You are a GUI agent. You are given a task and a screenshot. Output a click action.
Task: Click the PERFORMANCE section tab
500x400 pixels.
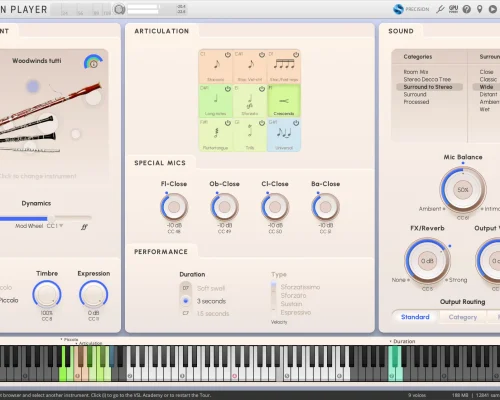pyautogui.click(x=161, y=252)
